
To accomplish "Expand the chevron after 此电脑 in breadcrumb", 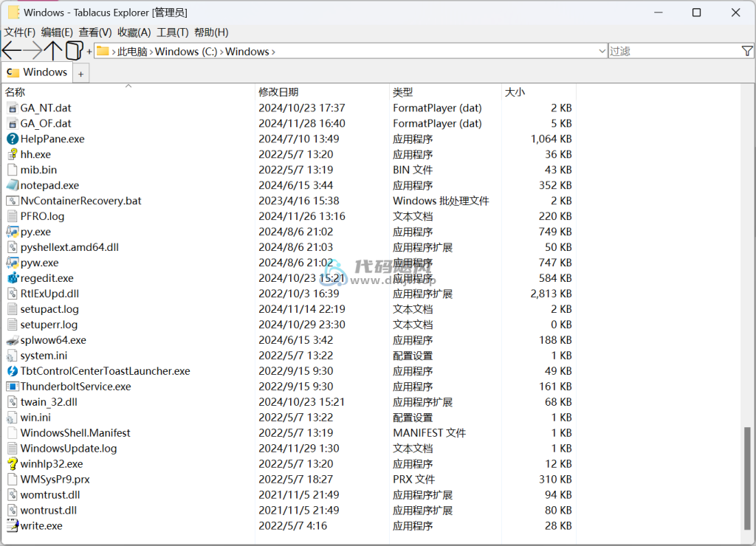I will click(151, 52).
